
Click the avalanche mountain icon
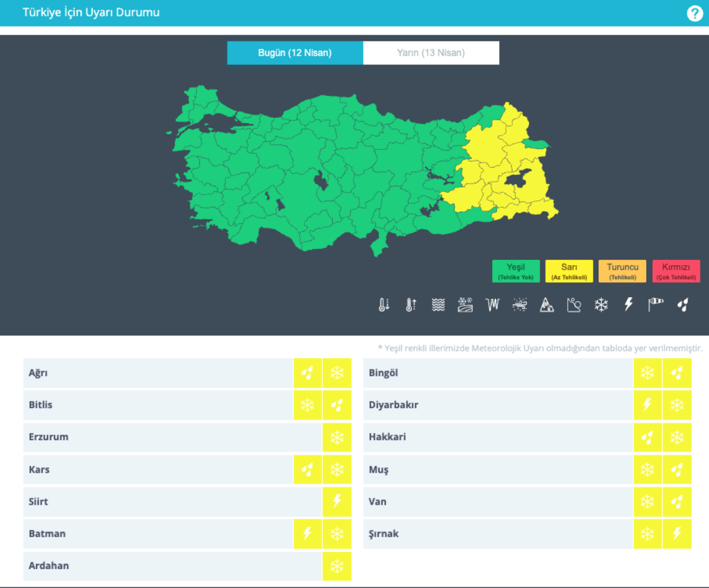[x=546, y=305]
